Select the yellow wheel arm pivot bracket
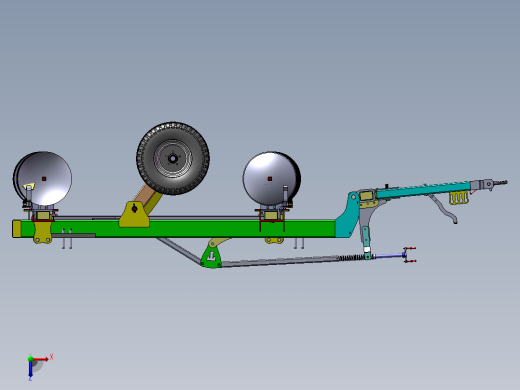Screen dimensions: 520x390 click(135, 215)
